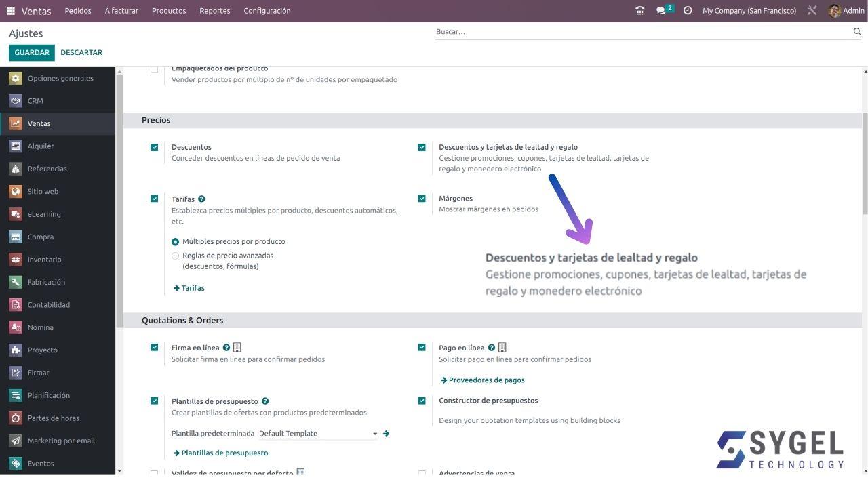
Task: Select Partes de horas icon in sidebar
Action: point(16,418)
